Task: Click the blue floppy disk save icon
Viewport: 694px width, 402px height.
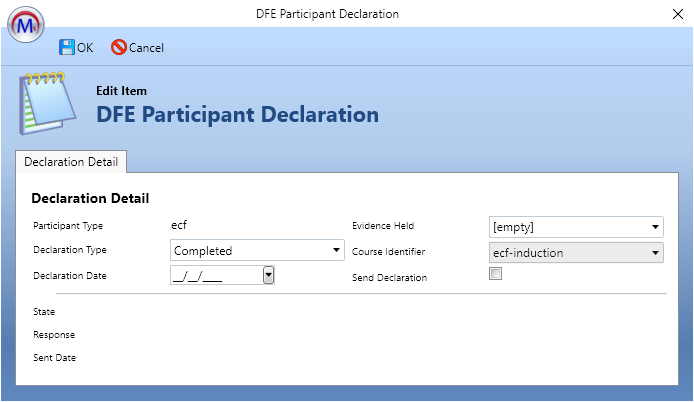Action: 67,47
